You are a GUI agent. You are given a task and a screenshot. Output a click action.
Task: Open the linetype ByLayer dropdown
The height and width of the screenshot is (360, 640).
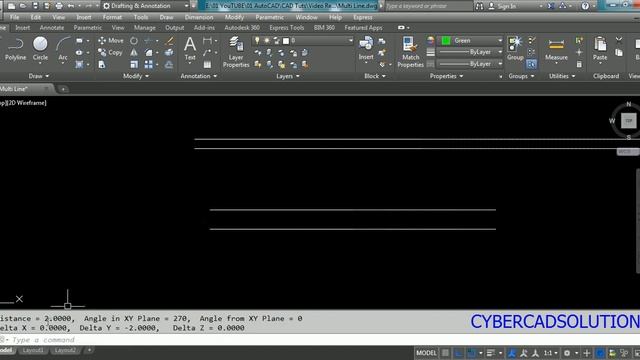(470, 64)
